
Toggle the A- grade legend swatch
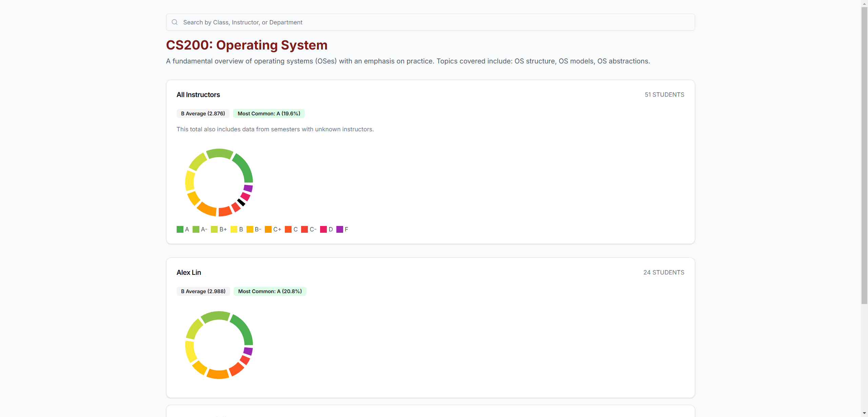click(196, 229)
